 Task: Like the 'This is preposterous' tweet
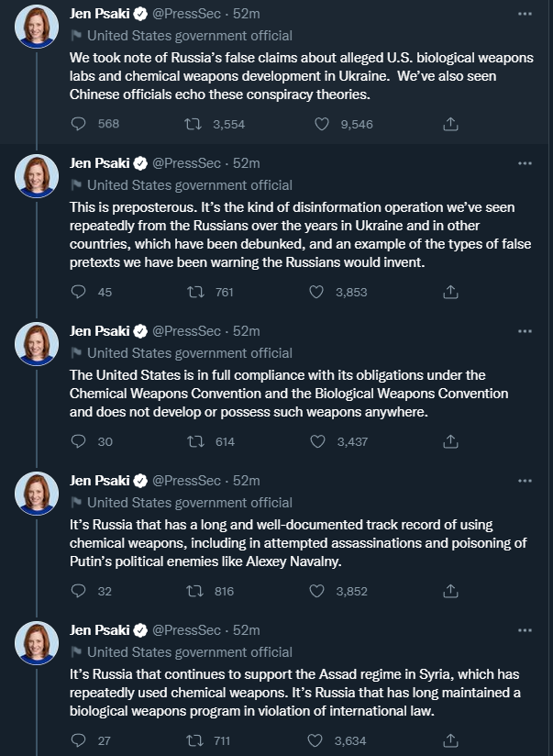pyautogui.click(x=318, y=292)
